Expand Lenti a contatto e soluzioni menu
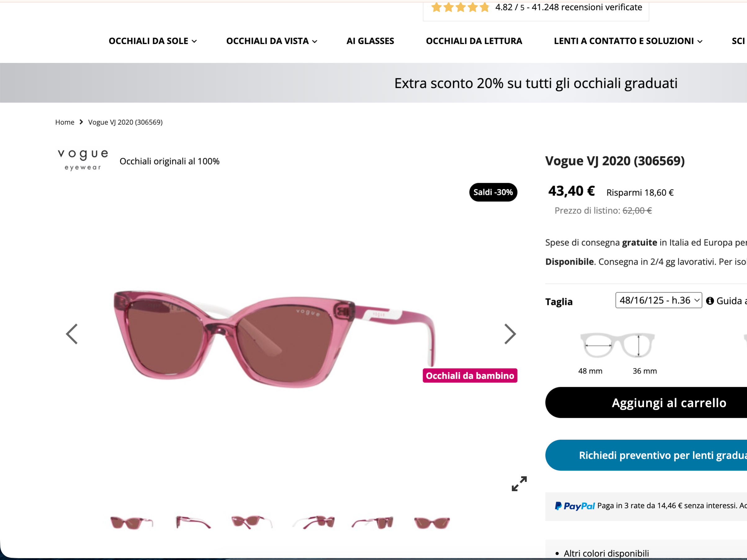747x560 pixels. pyautogui.click(x=628, y=41)
